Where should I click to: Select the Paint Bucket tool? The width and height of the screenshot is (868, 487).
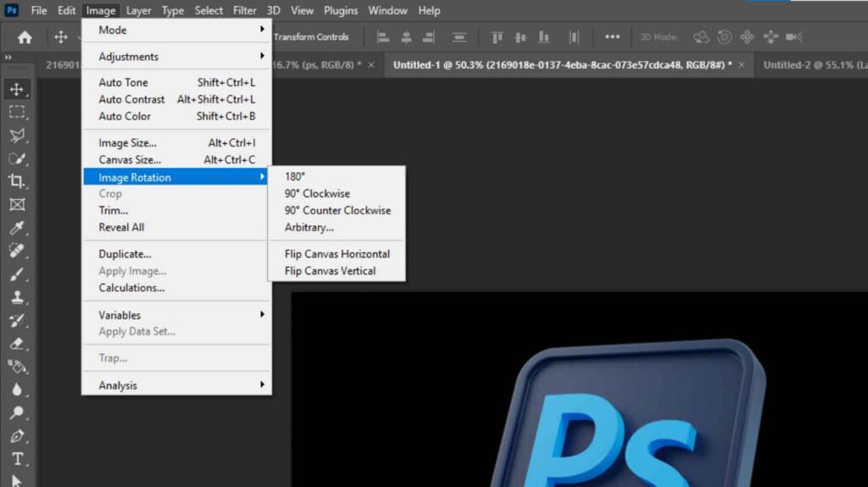tap(17, 367)
